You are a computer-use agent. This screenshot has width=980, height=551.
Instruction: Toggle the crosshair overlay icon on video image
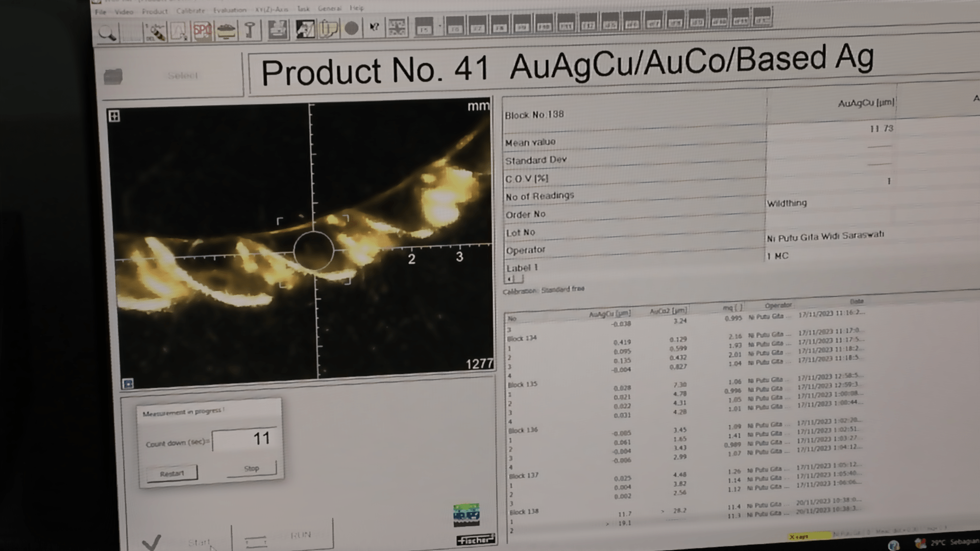tap(114, 116)
